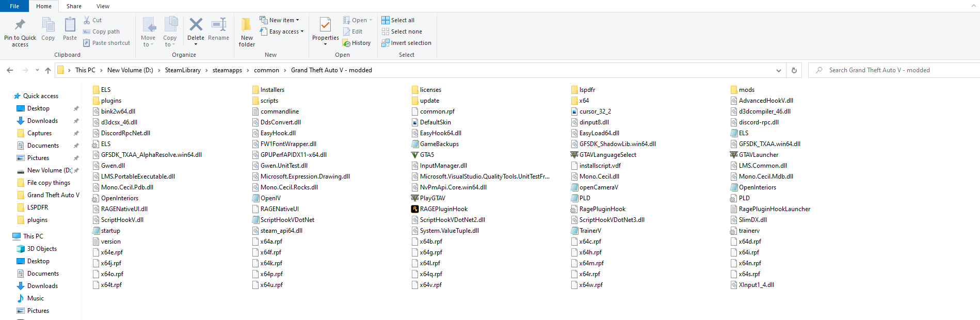Open LSPDFR folder in navigation pane

click(37, 207)
